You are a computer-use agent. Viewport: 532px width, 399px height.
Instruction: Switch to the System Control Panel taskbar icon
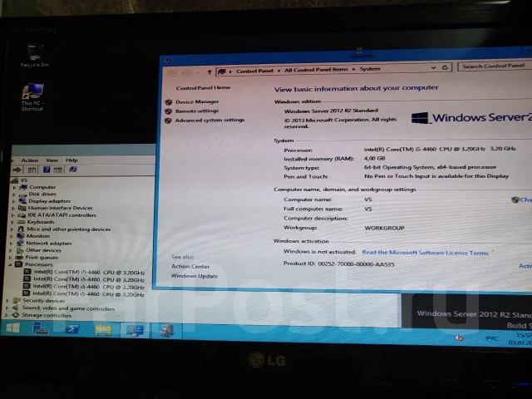[x=135, y=330]
